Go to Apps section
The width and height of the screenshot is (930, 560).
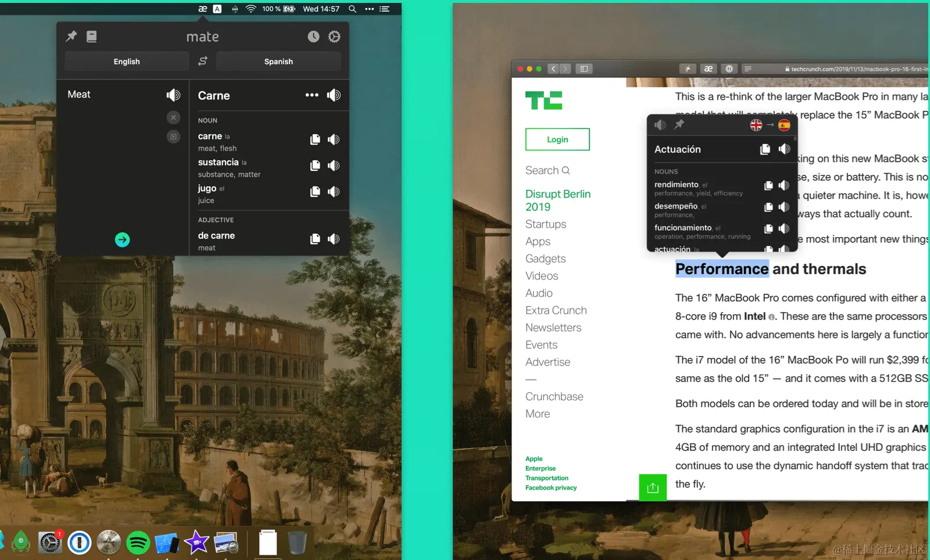pyautogui.click(x=538, y=242)
